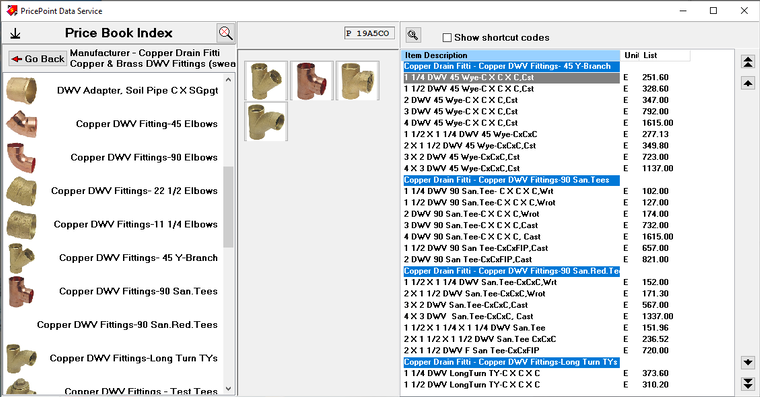Select the 45 Elbows fitting image
Viewport: 760px width, 397px height.
[21, 124]
